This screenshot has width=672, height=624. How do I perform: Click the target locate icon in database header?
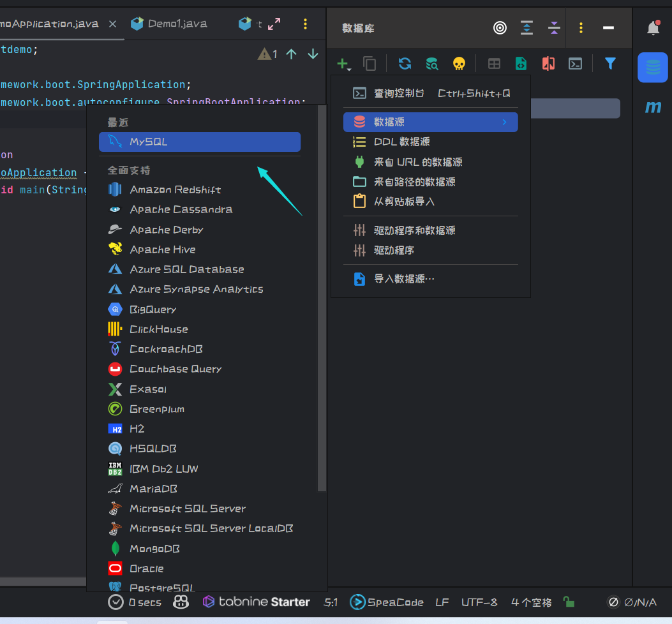[x=500, y=28]
